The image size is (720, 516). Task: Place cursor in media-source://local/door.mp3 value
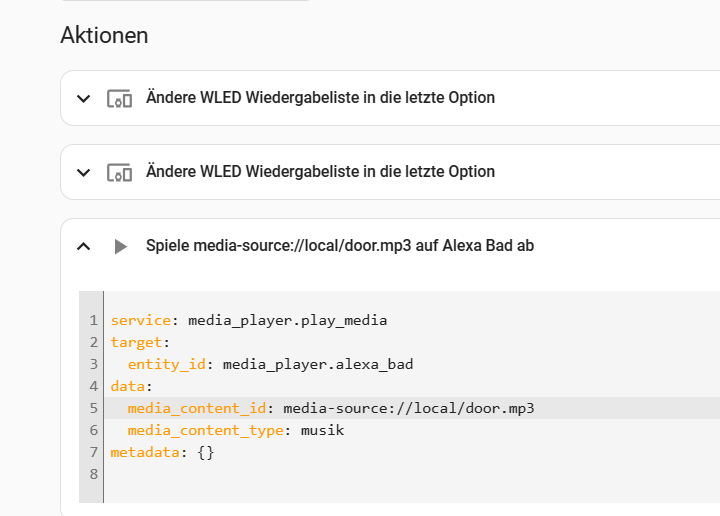pyautogui.click(x=409, y=408)
